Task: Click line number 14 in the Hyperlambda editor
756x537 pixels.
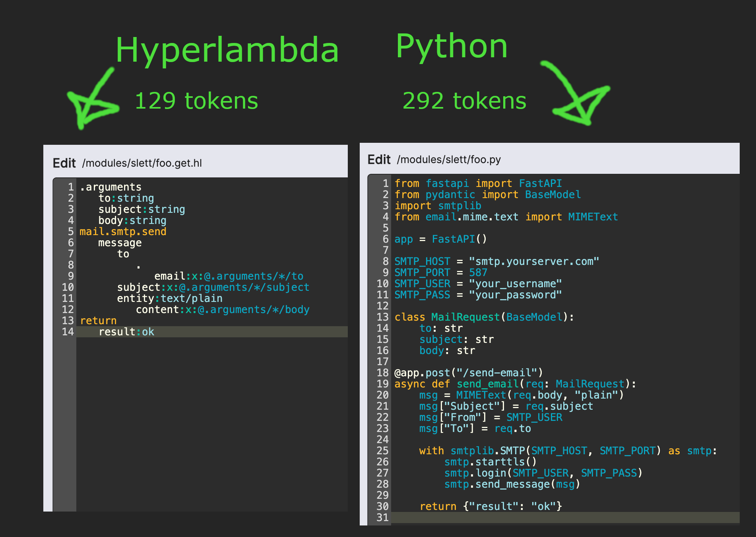Action: click(68, 331)
